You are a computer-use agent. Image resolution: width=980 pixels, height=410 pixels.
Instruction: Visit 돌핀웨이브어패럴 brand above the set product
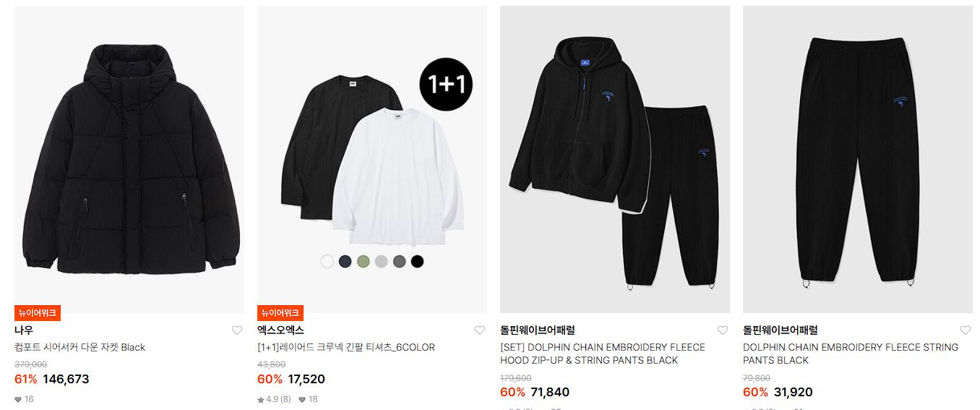coord(538,330)
